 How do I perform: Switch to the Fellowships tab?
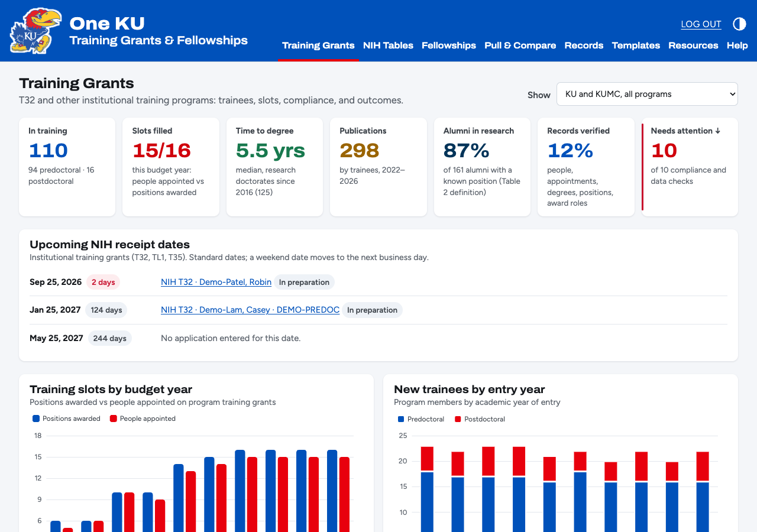(449, 46)
